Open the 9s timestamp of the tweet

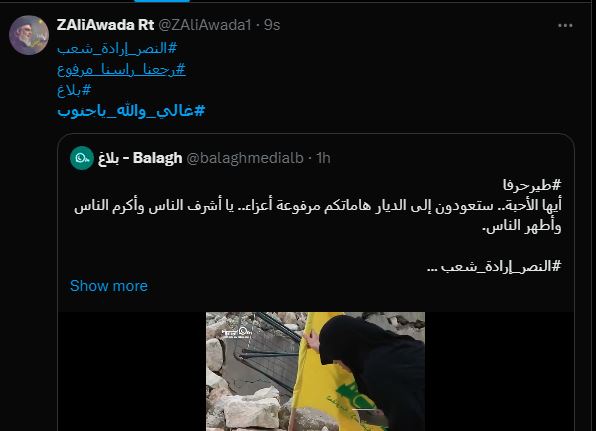[x=272, y=25]
